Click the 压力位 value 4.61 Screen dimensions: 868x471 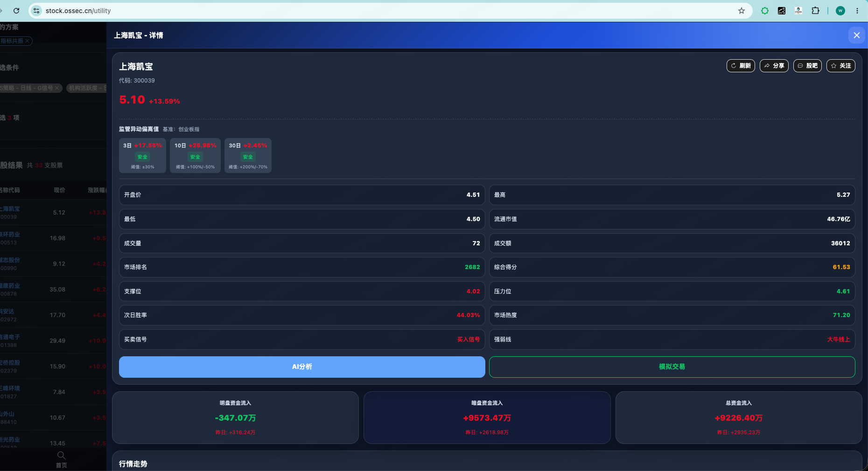843,291
